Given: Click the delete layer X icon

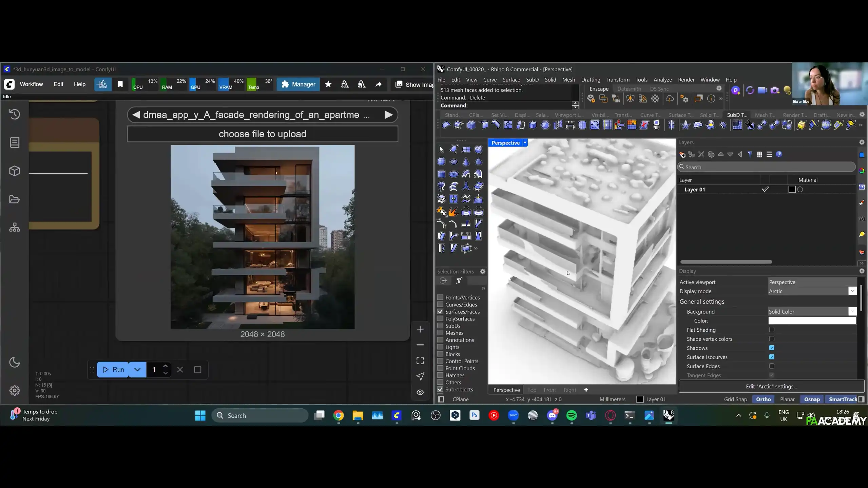Looking at the screenshot, I should pyautogui.click(x=701, y=155).
